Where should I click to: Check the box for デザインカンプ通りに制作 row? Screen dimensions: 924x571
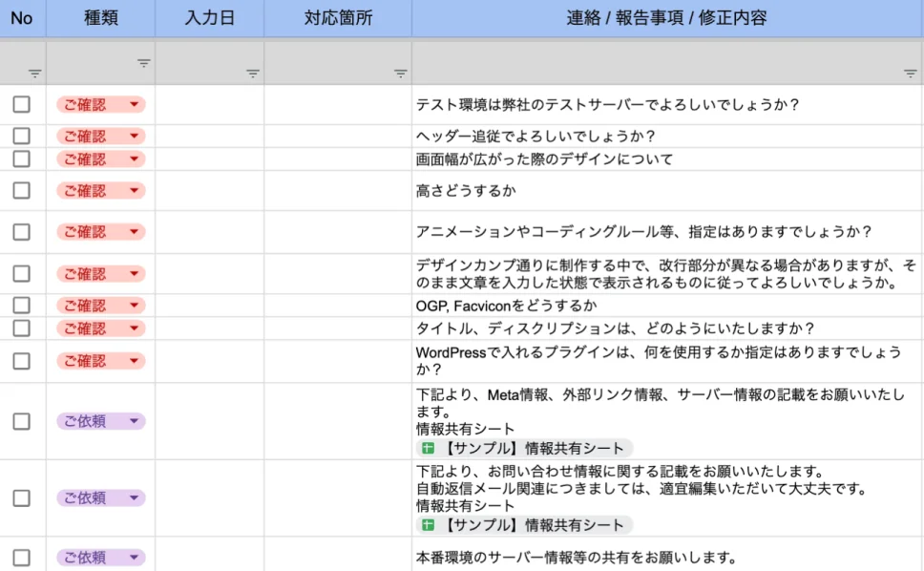tap(22, 273)
